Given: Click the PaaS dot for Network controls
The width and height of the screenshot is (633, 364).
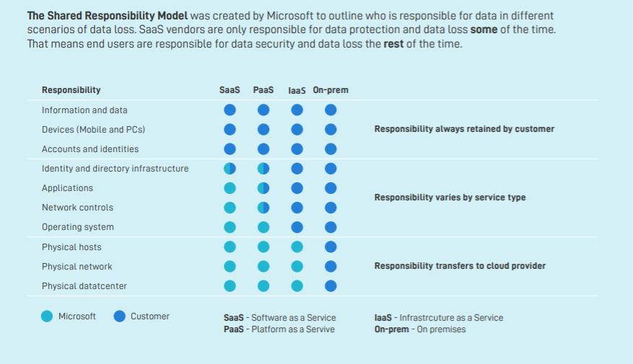Looking at the screenshot, I should (x=263, y=208).
